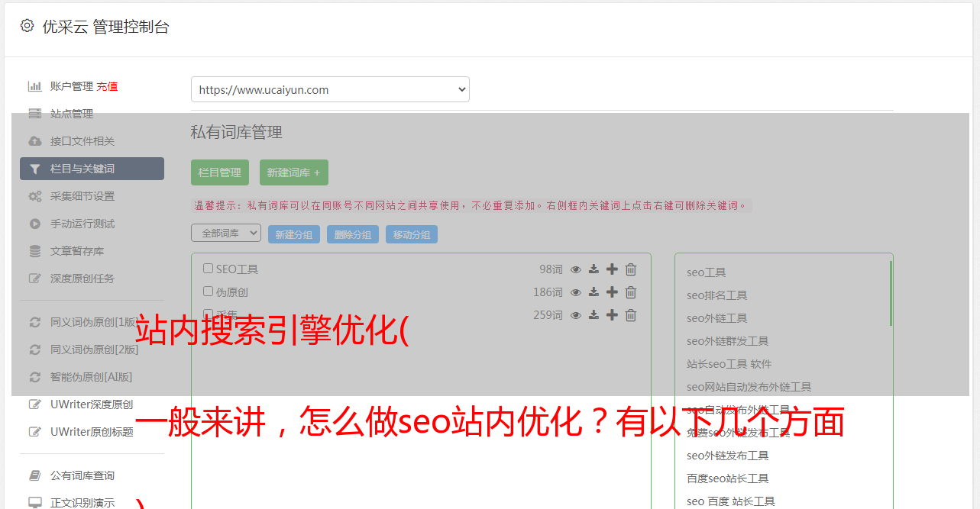Click the book icon for 公有词库查询

[34, 475]
